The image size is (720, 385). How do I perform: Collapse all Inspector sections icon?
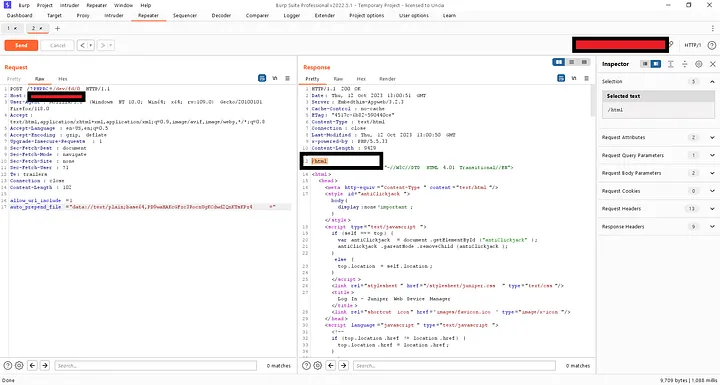[x=685, y=64]
